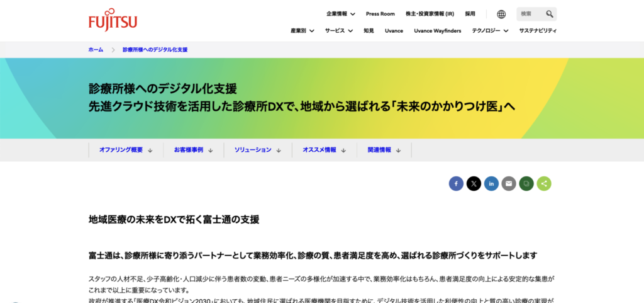Open Press Room link
This screenshot has width=644, height=303.
click(x=380, y=14)
